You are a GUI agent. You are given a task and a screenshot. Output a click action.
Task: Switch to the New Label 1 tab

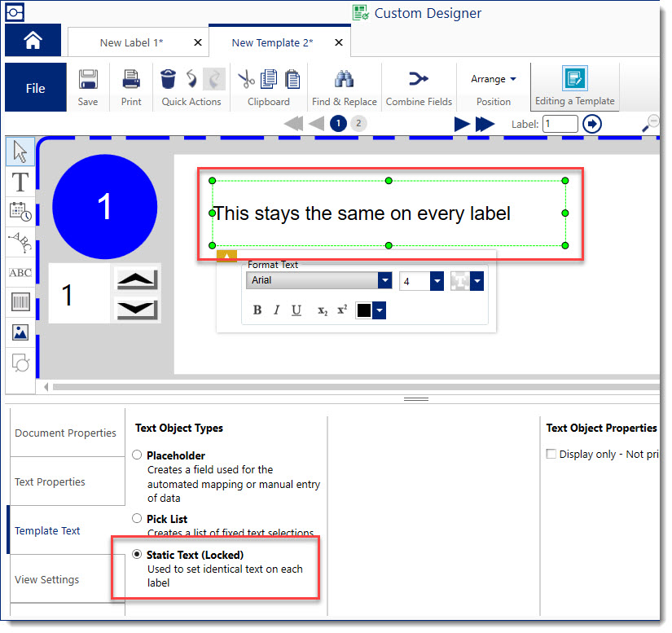pyautogui.click(x=130, y=42)
